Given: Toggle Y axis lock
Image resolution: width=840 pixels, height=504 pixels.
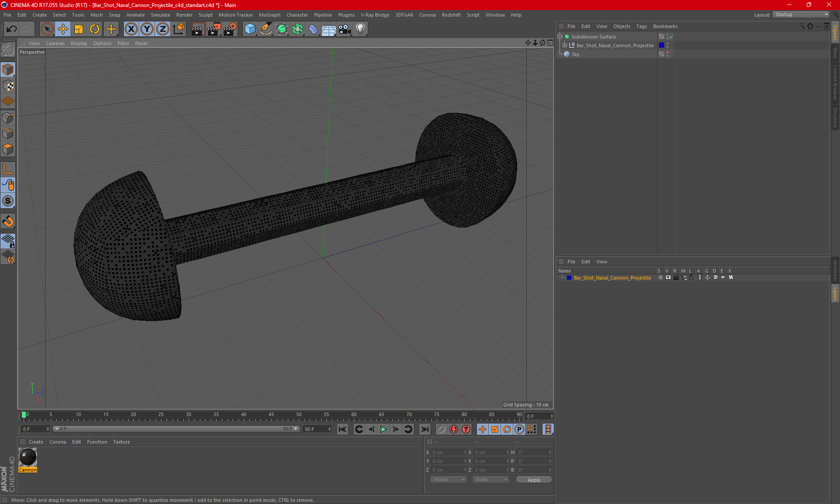Looking at the screenshot, I should coord(147,29).
